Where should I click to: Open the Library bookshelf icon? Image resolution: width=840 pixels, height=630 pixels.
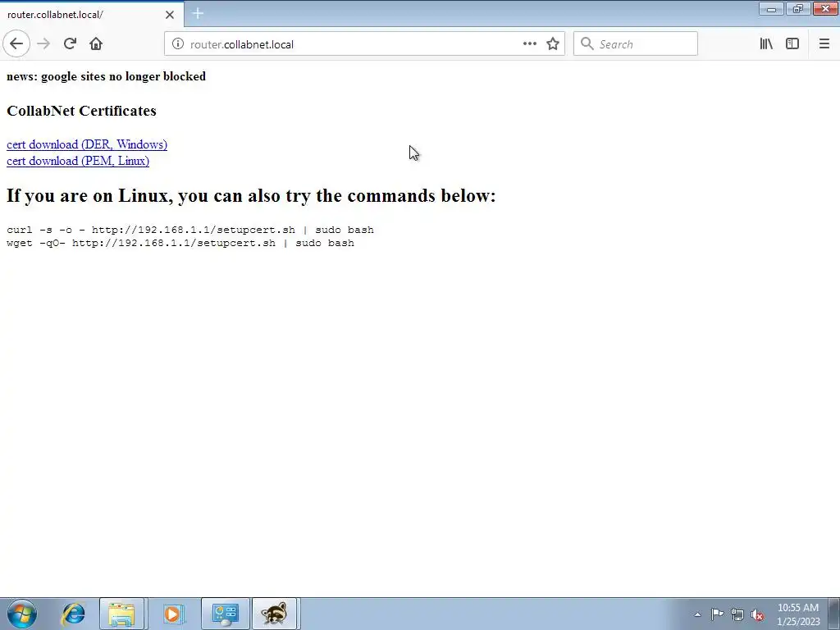(766, 44)
